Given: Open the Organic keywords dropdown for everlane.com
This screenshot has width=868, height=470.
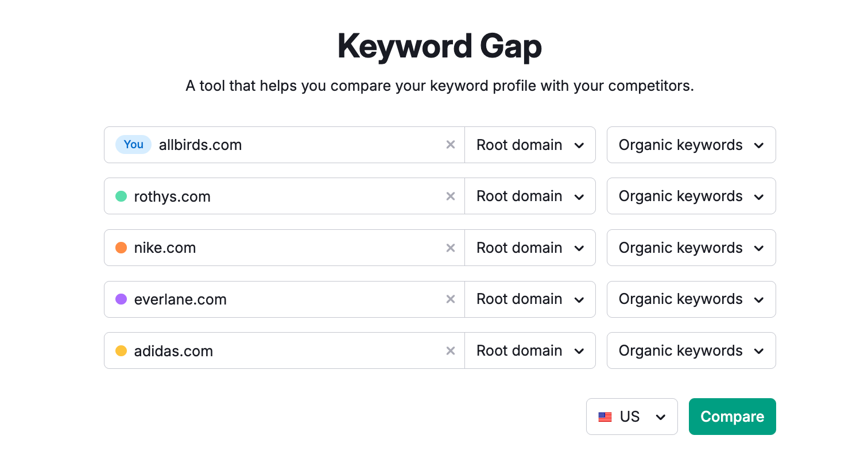Looking at the screenshot, I should tap(691, 299).
